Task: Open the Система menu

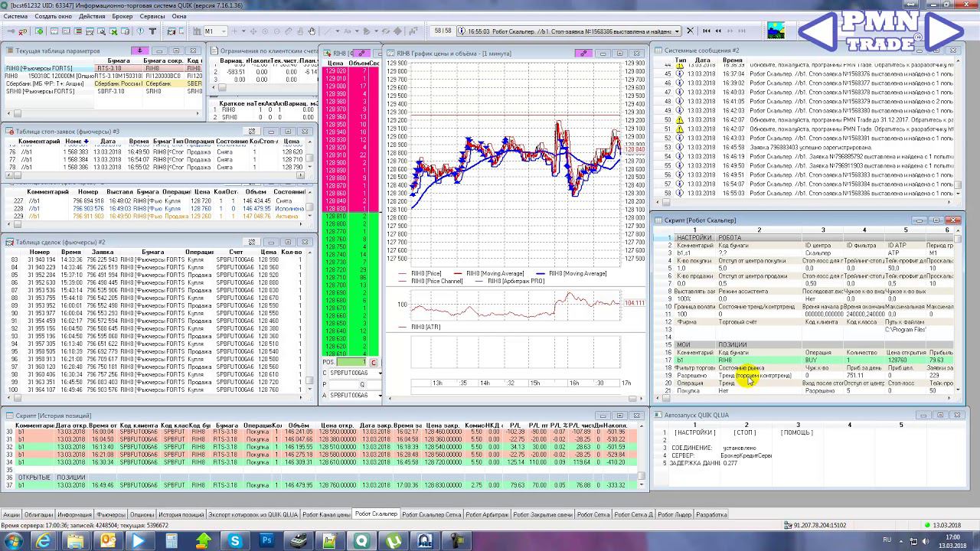Action: click(15, 16)
